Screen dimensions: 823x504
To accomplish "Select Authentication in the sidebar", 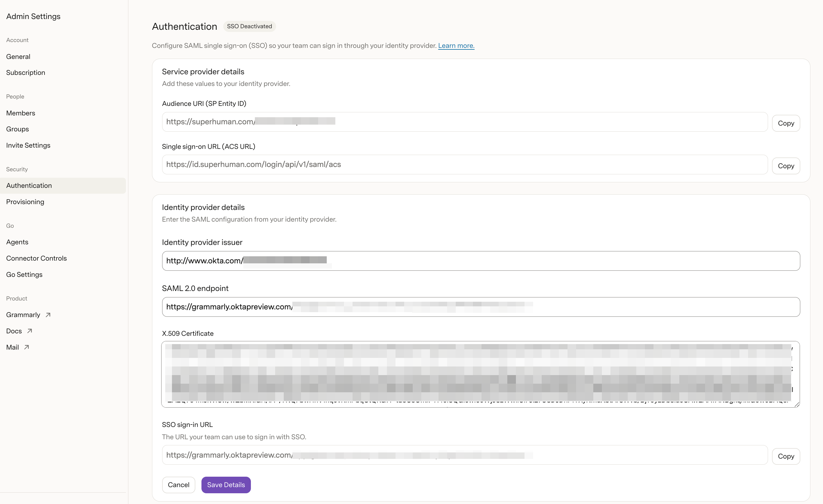I will [63, 186].
